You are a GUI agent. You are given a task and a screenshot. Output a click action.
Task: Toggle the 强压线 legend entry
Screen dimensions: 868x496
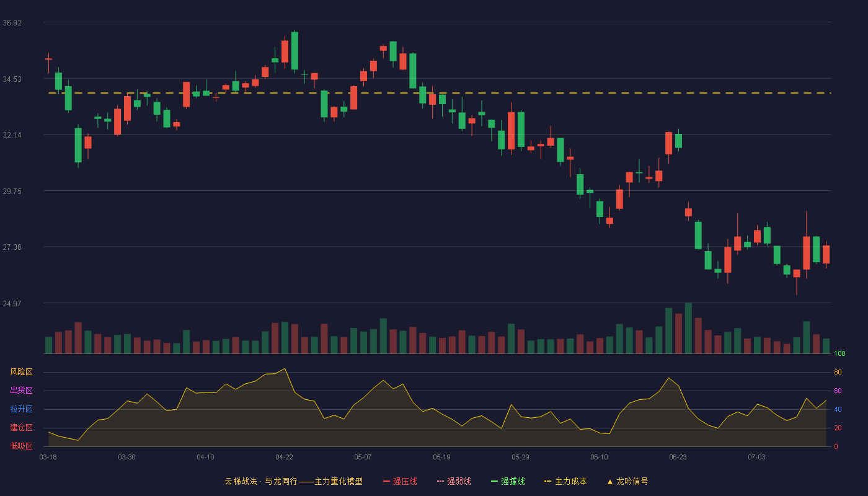pyautogui.click(x=400, y=481)
